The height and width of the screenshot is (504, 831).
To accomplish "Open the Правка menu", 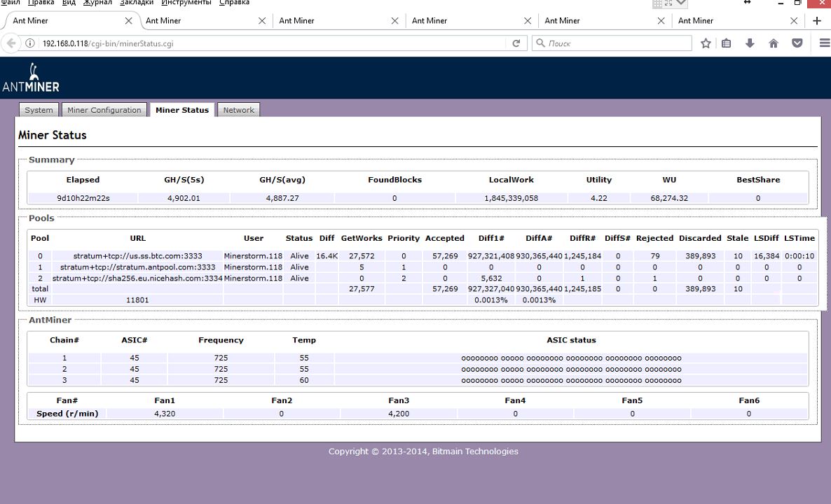I will [x=41, y=3].
